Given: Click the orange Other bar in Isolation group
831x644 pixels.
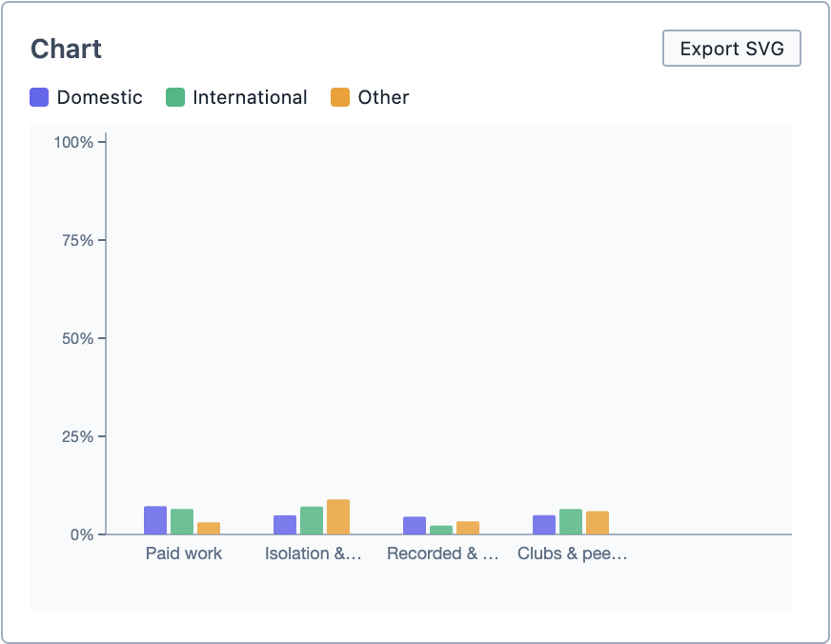Looking at the screenshot, I should [x=338, y=517].
